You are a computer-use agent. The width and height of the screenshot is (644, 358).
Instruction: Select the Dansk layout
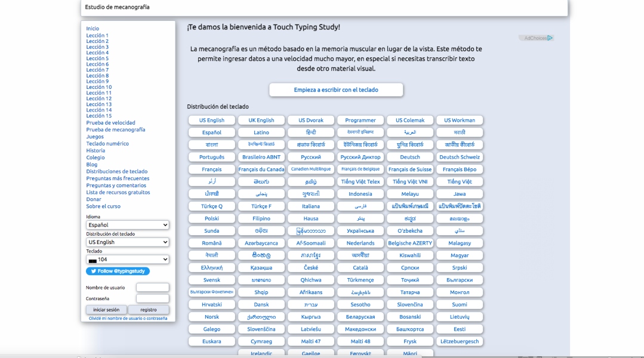click(x=261, y=305)
